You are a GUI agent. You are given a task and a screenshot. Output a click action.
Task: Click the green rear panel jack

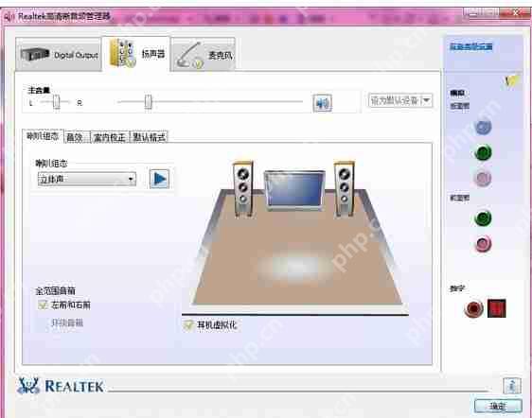tap(483, 152)
